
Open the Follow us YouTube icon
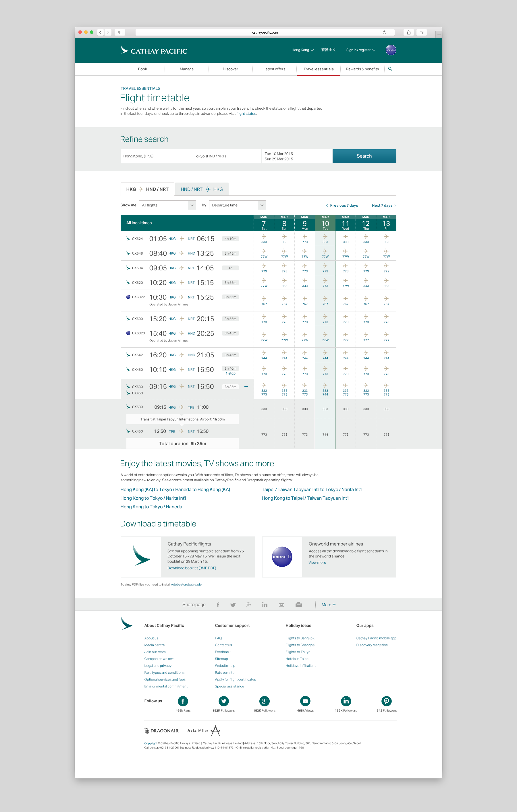pos(305,701)
